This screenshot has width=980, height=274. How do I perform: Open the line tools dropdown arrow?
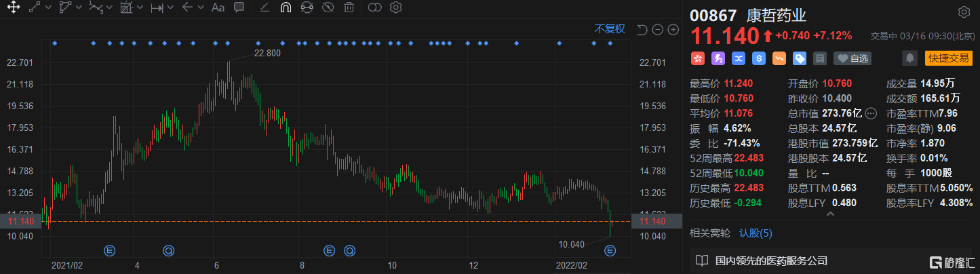(49, 8)
